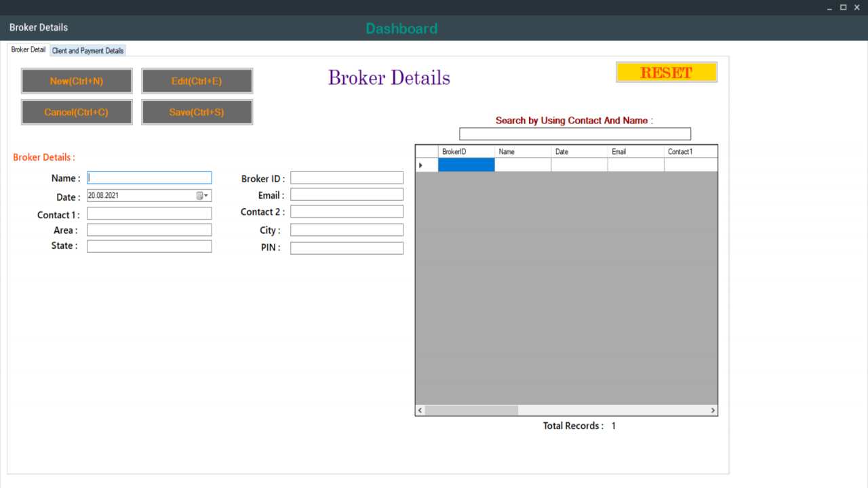Close the application window
Viewport: 868px width, 488px height.
tap(857, 7)
